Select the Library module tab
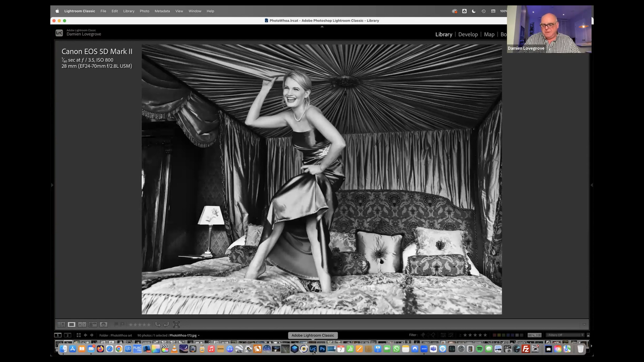 pyautogui.click(x=444, y=34)
